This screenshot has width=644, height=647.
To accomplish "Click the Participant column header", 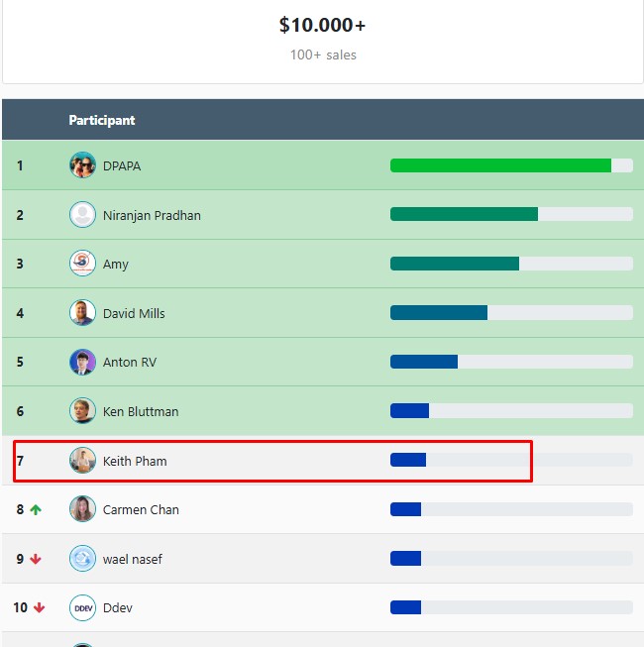I will click(102, 120).
